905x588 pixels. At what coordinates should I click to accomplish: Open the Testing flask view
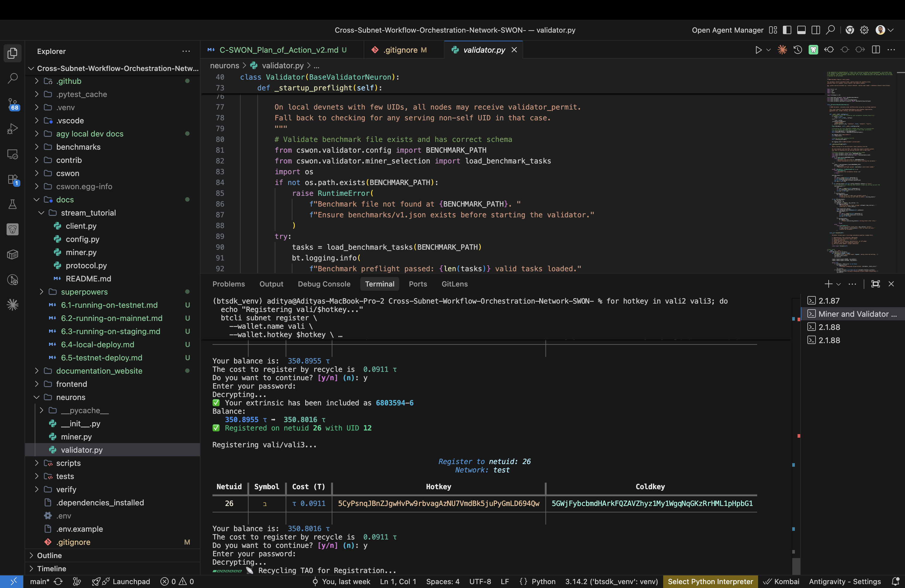[x=13, y=204]
